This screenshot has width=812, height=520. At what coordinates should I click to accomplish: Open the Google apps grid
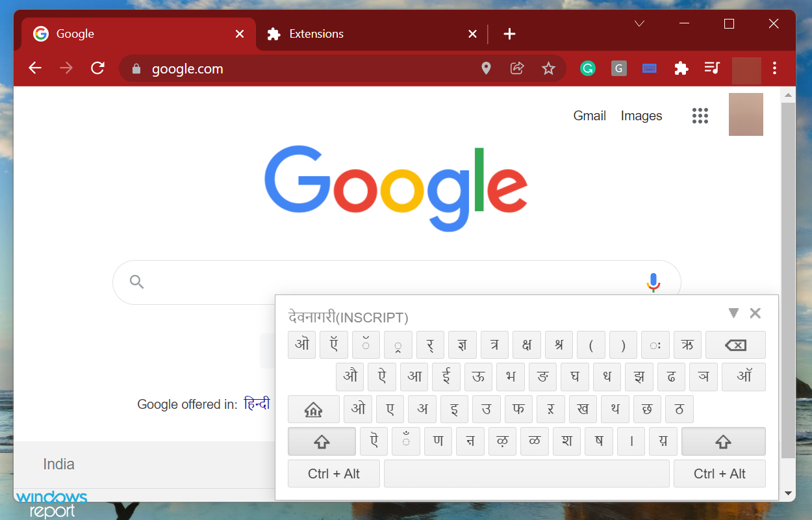700,116
